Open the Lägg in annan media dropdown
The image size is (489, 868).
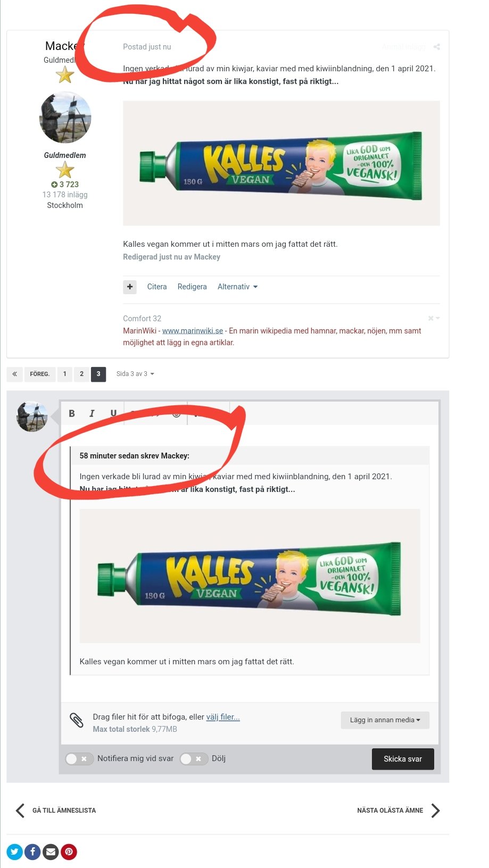pyautogui.click(x=385, y=720)
